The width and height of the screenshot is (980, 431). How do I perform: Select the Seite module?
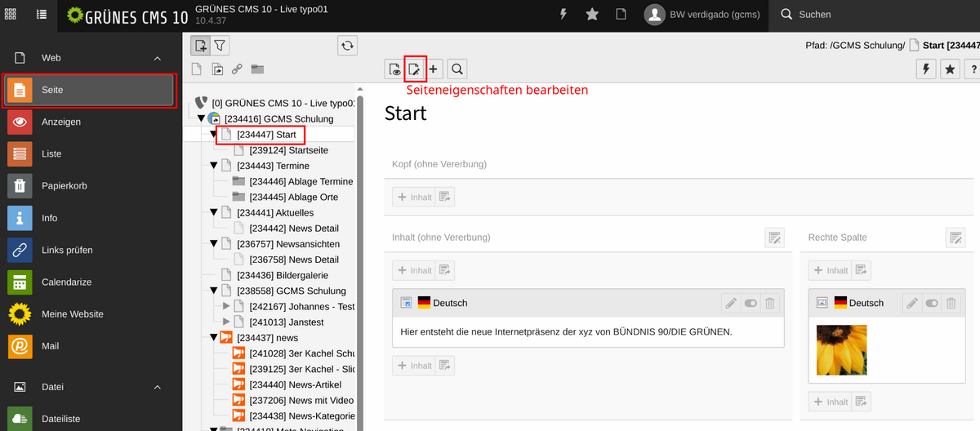click(90, 90)
